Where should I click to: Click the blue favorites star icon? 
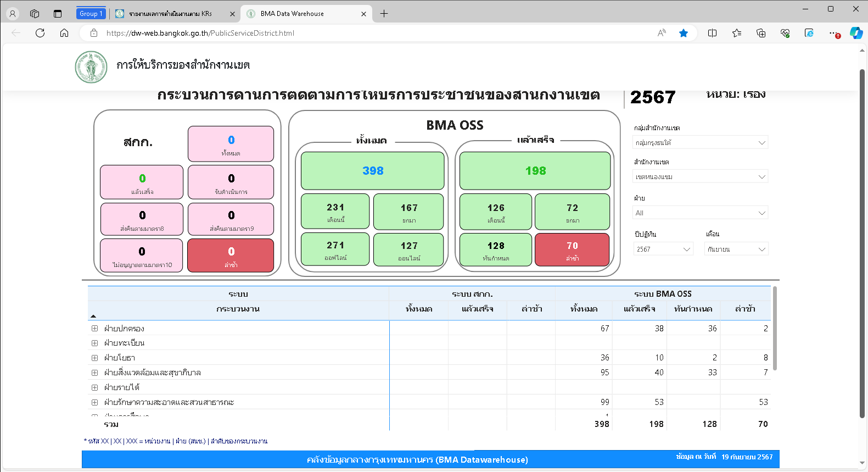click(684, 33)
